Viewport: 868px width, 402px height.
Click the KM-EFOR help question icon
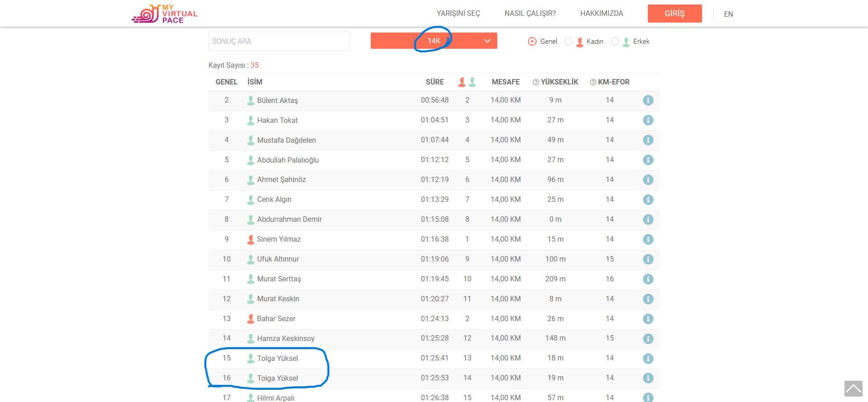click(x=593, y=82)
